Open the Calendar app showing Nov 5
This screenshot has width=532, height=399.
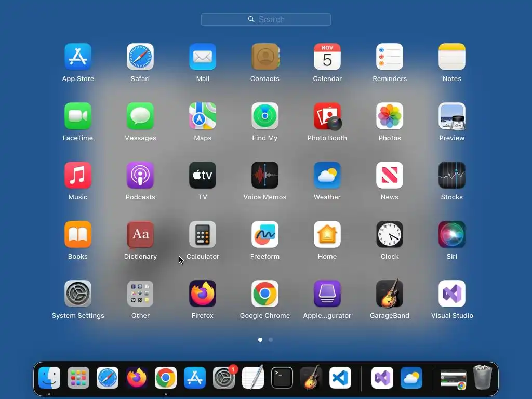pyautogui.click(x=327, y=57)
